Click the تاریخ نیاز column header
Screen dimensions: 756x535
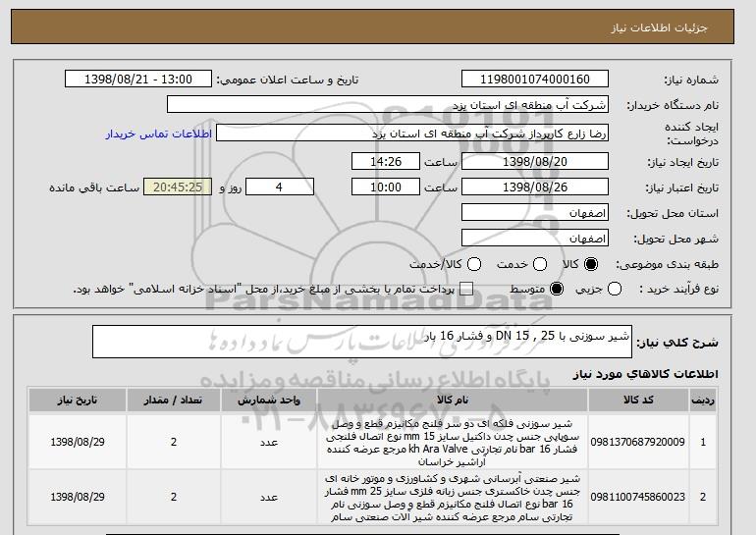pos(78,401)
